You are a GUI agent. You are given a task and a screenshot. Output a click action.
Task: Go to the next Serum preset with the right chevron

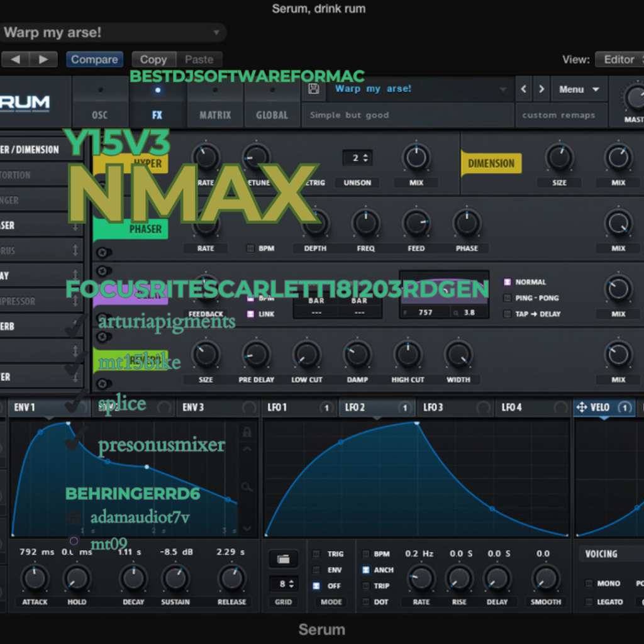[541, 89]
